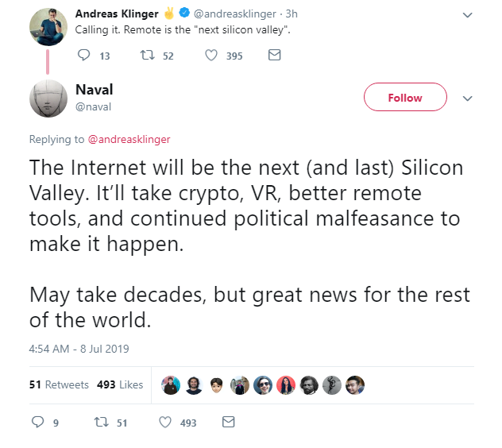Click the first liker's avatar
The image size is (502, 448).
170,385
